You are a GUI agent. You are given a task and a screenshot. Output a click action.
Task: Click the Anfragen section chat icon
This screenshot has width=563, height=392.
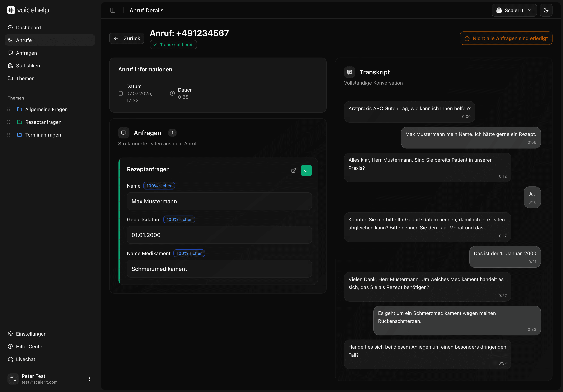coord(124,133)
